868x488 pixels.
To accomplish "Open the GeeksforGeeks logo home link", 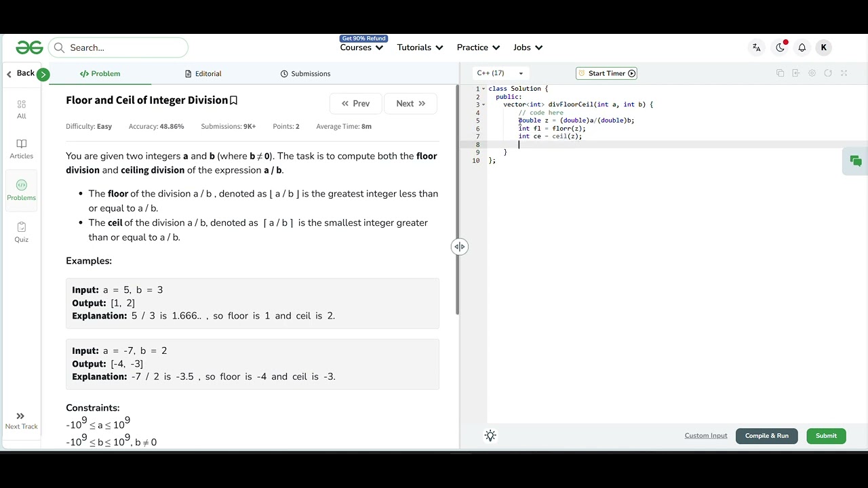I will point(30,47).
